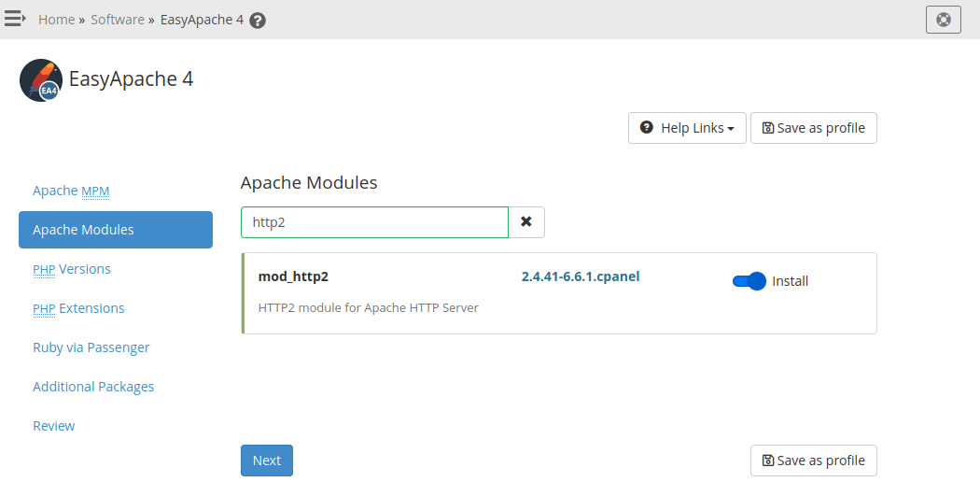The width and height of the screenshot is (980, 482).
Task: Click the Home breadcrumb link
Action: [56, 20]
